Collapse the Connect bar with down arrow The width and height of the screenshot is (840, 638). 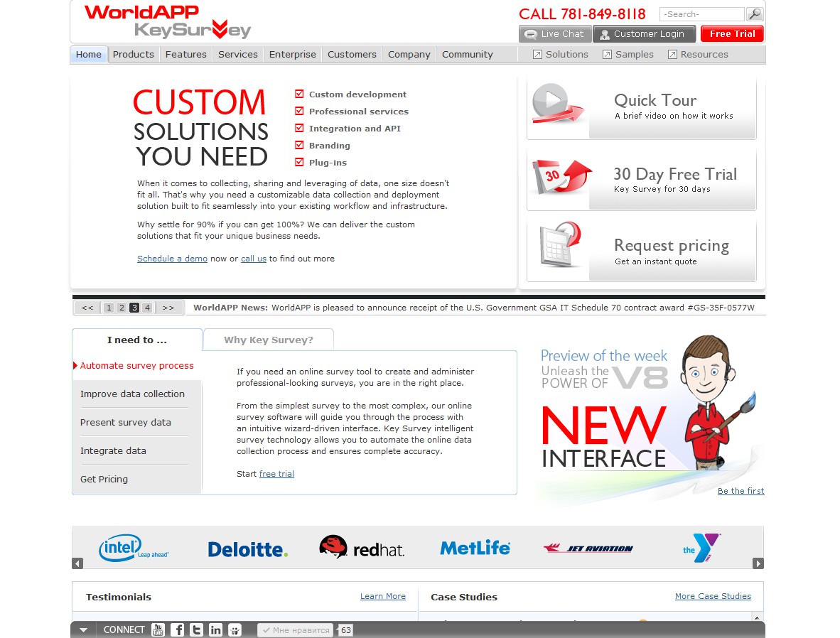(84, 630)
